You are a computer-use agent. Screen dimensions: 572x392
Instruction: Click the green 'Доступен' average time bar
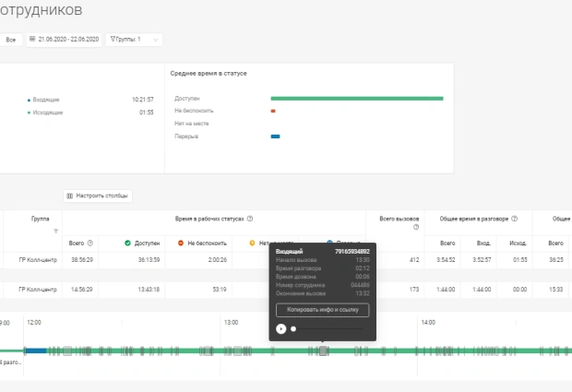[x=356, y=98]
